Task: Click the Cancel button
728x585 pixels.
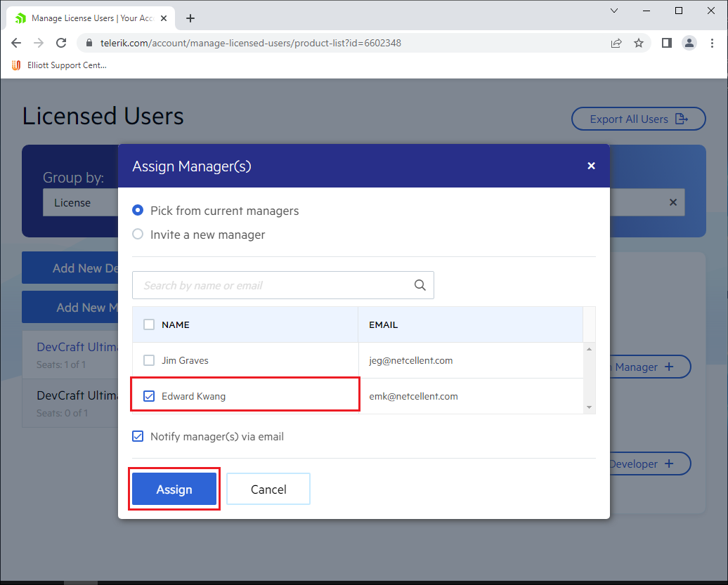Action: click(268, 489)
